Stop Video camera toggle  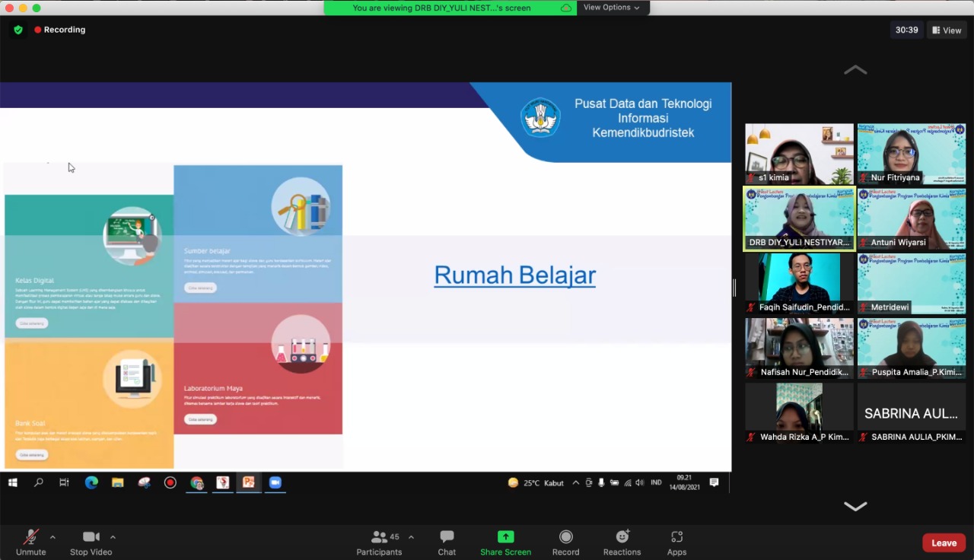(91, 543)
